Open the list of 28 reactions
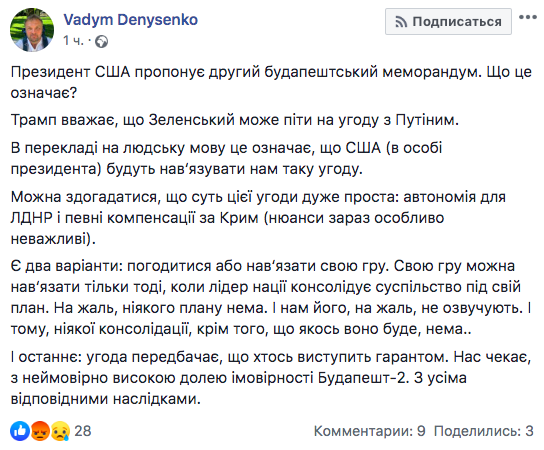The width and height of the screenshot is (544, 450). pyautogui.click(x=83, y=431)
